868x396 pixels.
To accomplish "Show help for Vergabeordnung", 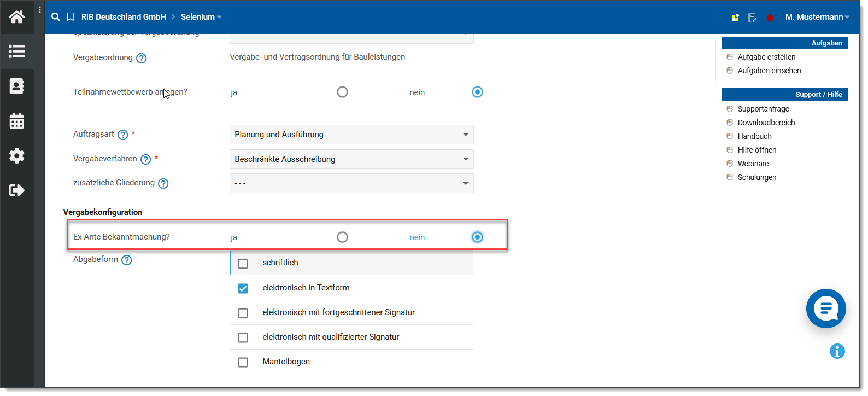I will point(141,58).
